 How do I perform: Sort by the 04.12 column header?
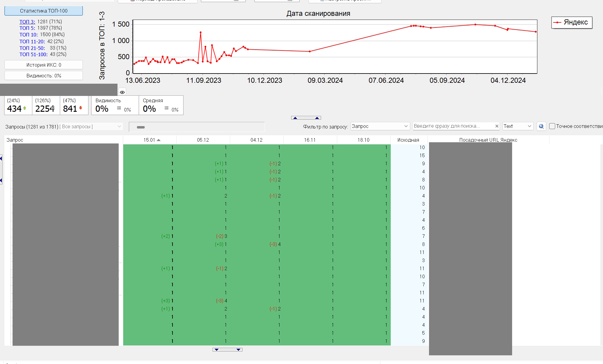257,140
